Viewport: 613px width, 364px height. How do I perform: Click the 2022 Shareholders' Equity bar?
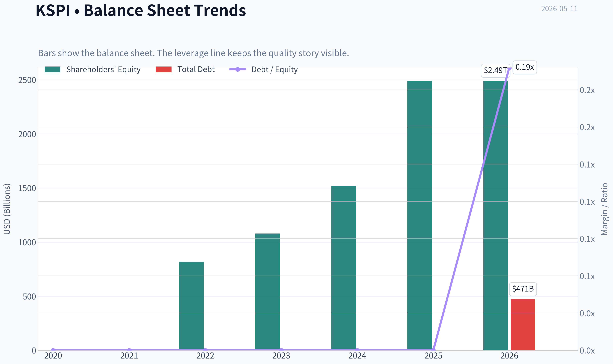192,306
